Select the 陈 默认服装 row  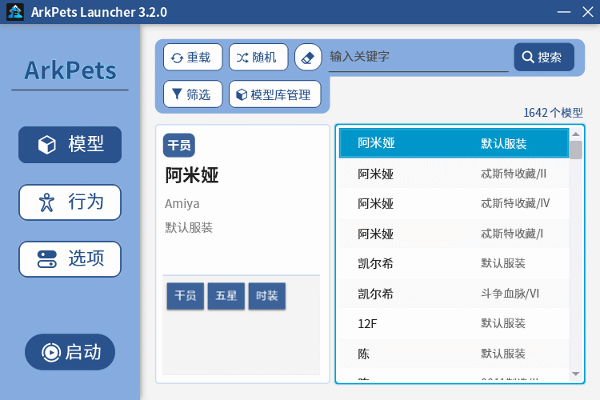pos(454,353)
